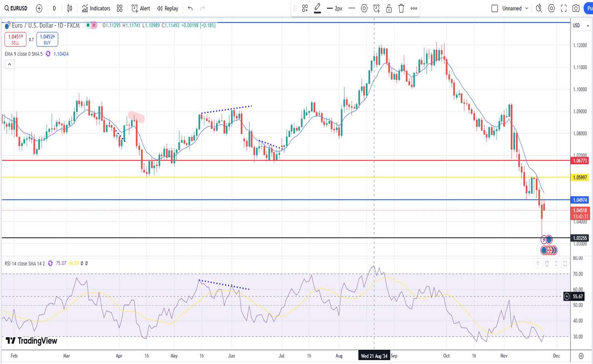Tick the checkbox beside Unnamed layout
The width and height of the screenshot is (593, 364).
pos(495,8)
